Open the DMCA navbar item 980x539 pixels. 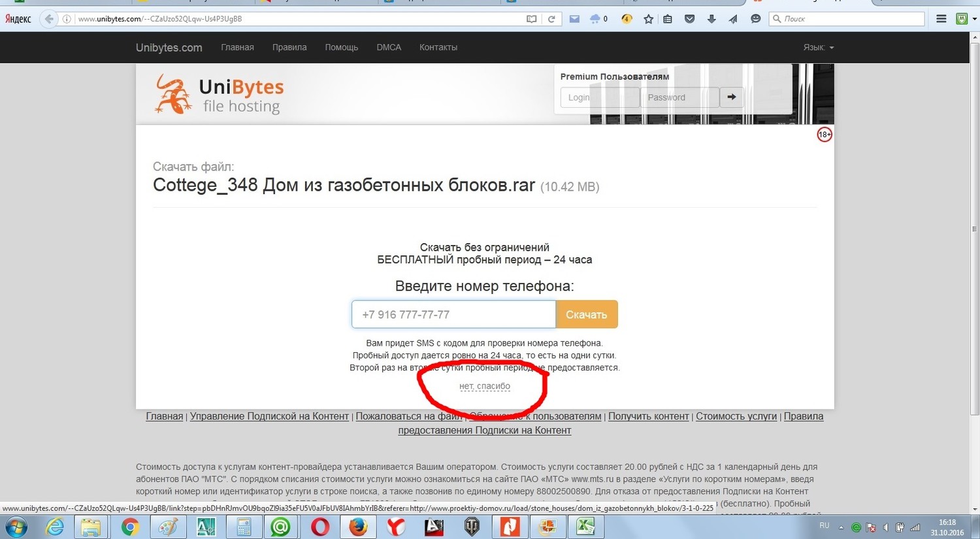point(389,47)
